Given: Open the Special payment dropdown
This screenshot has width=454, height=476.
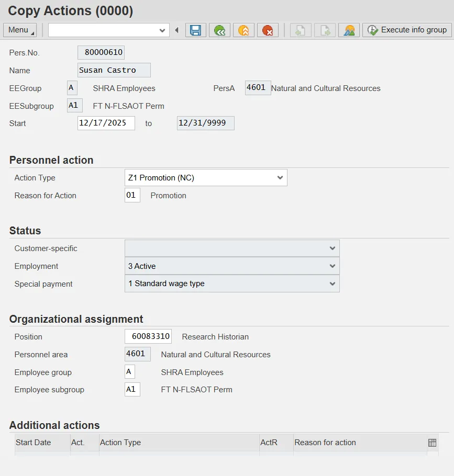Looking at the screenshot, I should 332,284.
